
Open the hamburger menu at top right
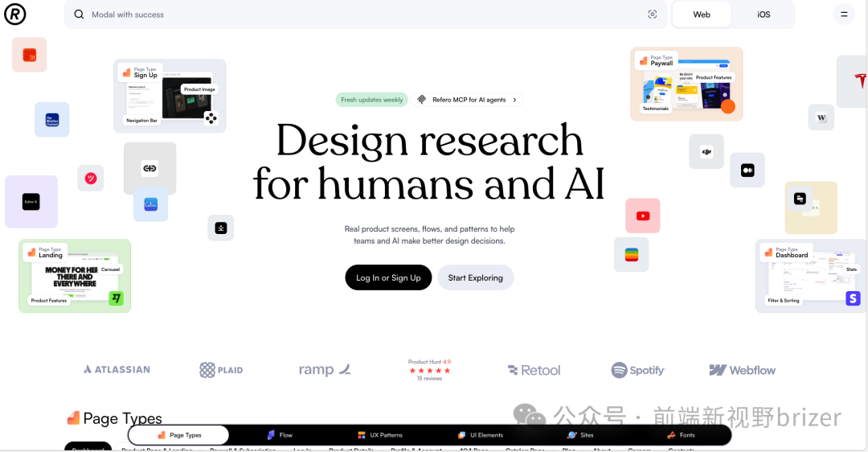tap(843, 14)
